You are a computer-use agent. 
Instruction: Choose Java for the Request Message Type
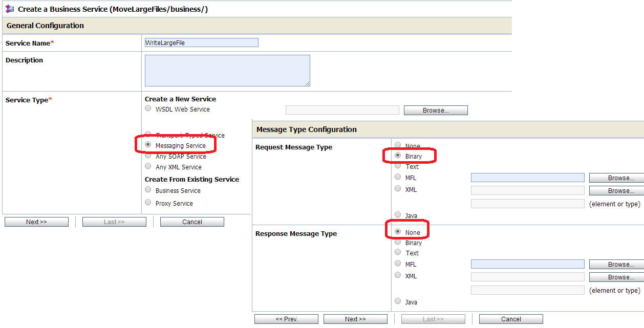pos(398,215)
